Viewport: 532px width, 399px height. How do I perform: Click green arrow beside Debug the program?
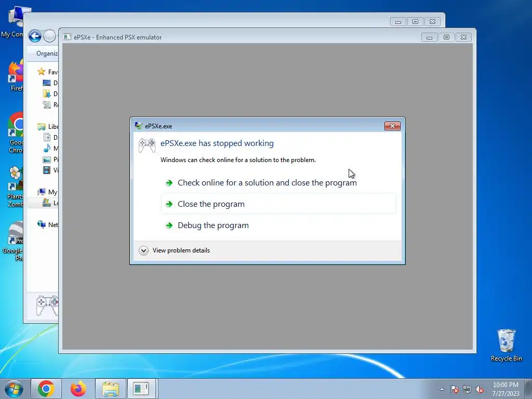point(169,225)
